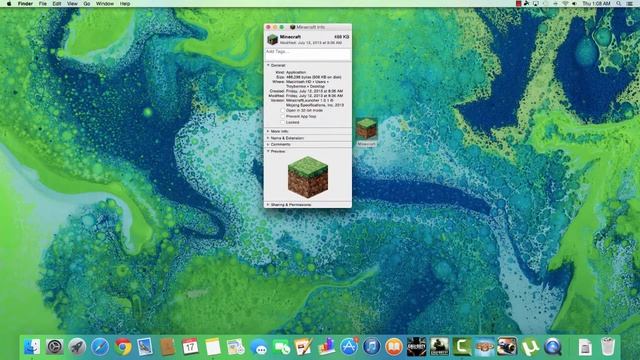Open the Apple menu
The height and width of the screenshot is (360, 640).
coord(9,3)
